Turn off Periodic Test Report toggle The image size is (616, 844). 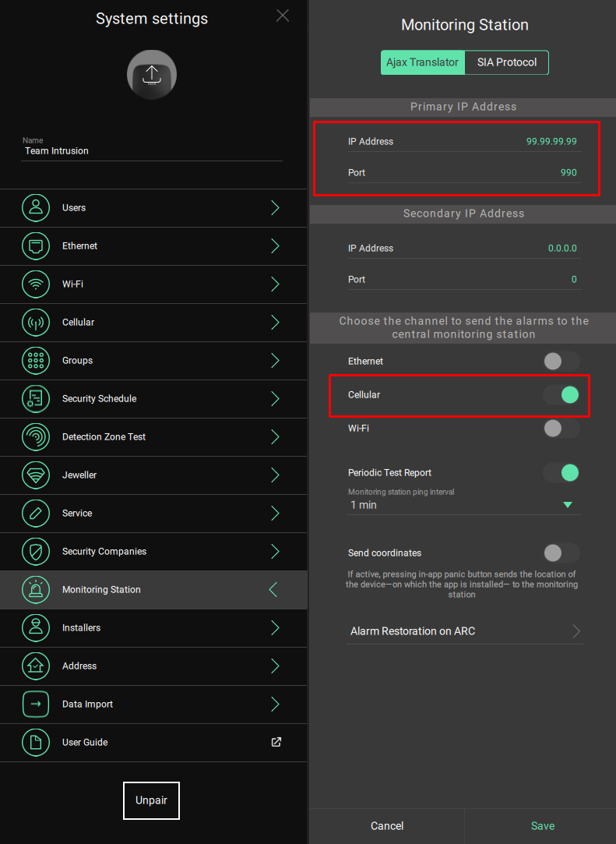click(x=561, y=472)
